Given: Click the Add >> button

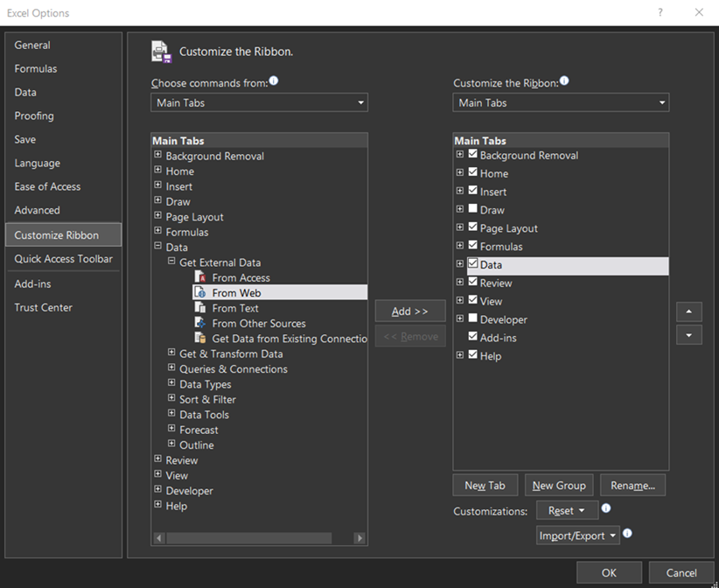Looking at the screenshot, I should click(x=409, y=311).
